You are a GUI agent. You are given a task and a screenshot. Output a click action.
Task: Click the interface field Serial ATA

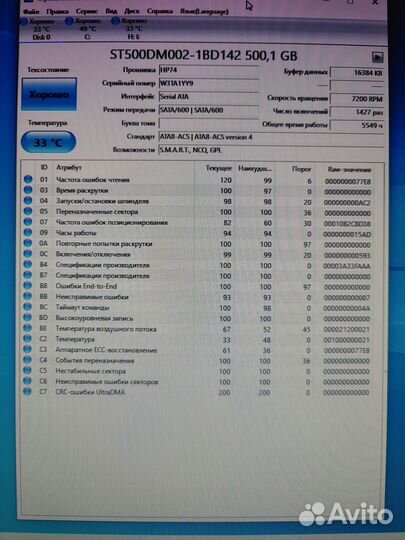coord(209,97)
